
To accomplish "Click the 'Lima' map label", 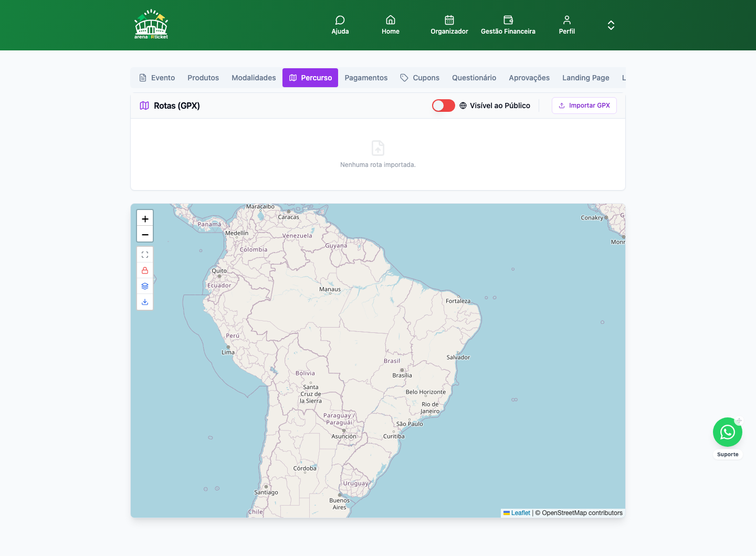I will (228, 352).
